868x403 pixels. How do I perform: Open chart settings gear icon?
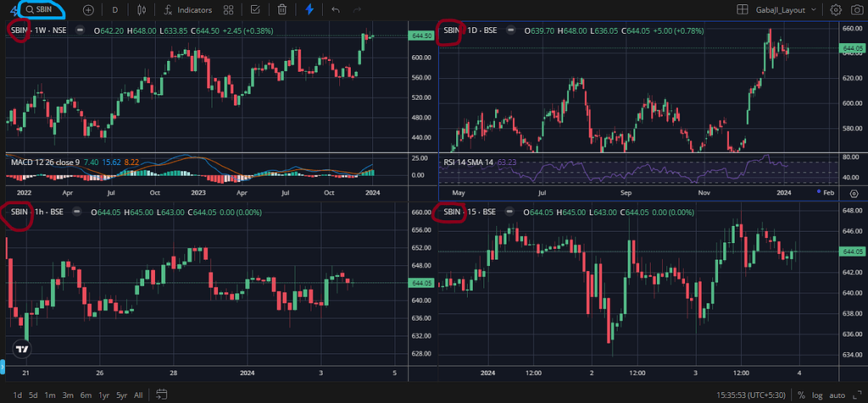[x=836, y=10]
